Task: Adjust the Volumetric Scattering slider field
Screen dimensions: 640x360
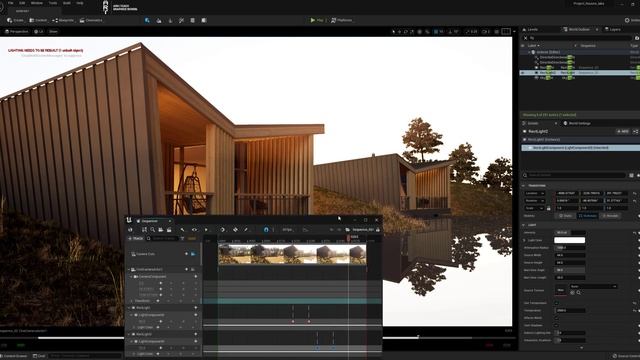Action: coord(569,340)
